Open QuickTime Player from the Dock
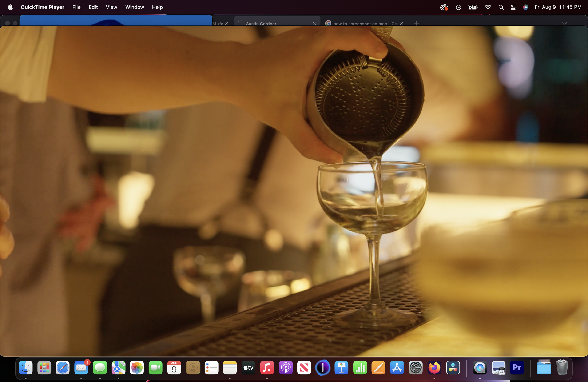This screenshot has height=382, width=588. point(480,367)
